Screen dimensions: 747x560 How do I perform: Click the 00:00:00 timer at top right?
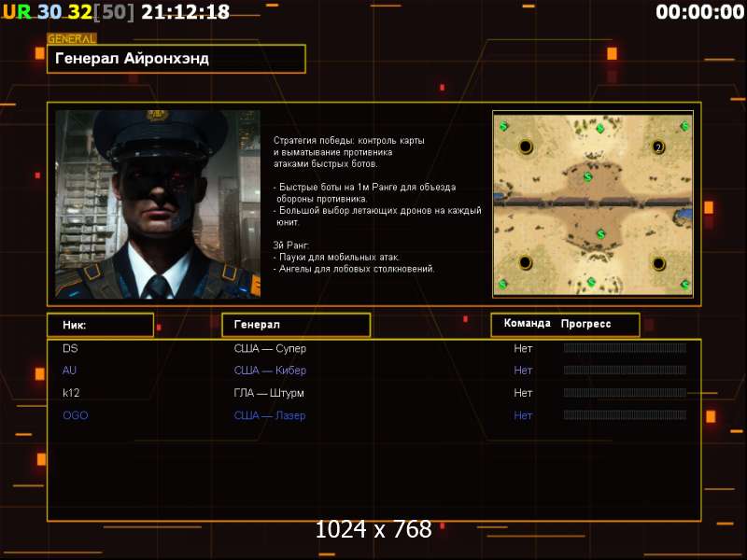(699, 12)
